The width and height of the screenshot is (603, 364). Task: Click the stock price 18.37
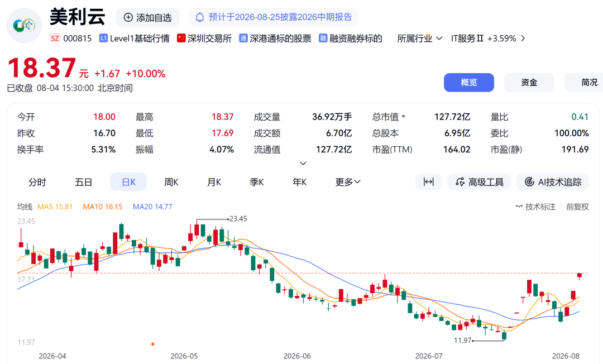pyautogui.click(x=42, y=68)
